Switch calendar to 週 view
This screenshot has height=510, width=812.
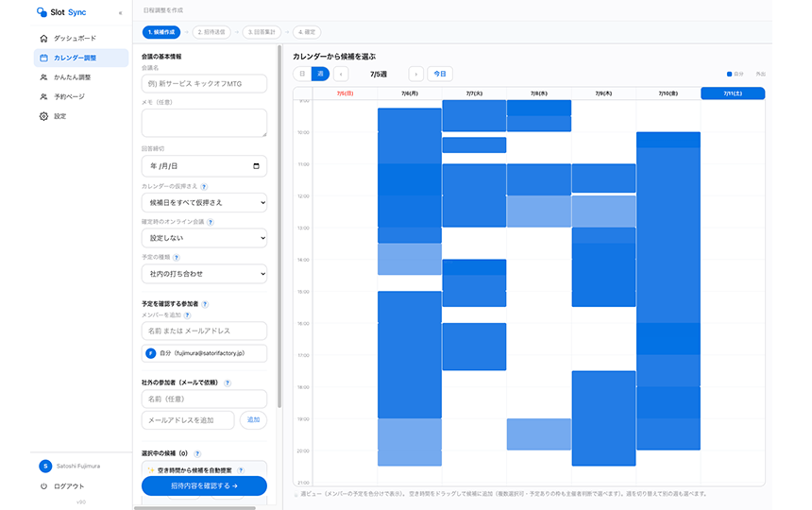pos(320,74)
